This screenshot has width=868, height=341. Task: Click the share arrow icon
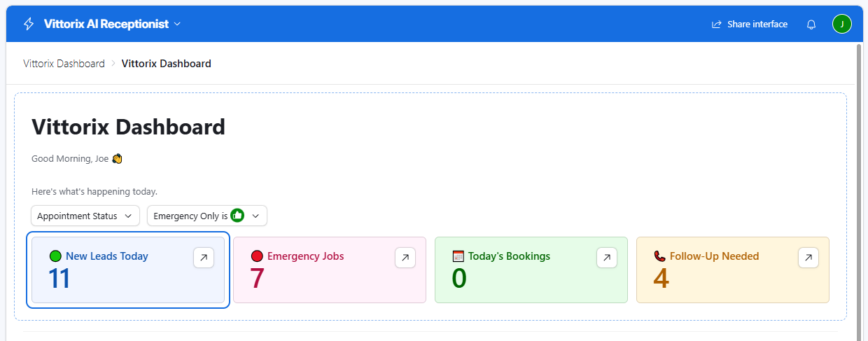[x=717, y=25]
